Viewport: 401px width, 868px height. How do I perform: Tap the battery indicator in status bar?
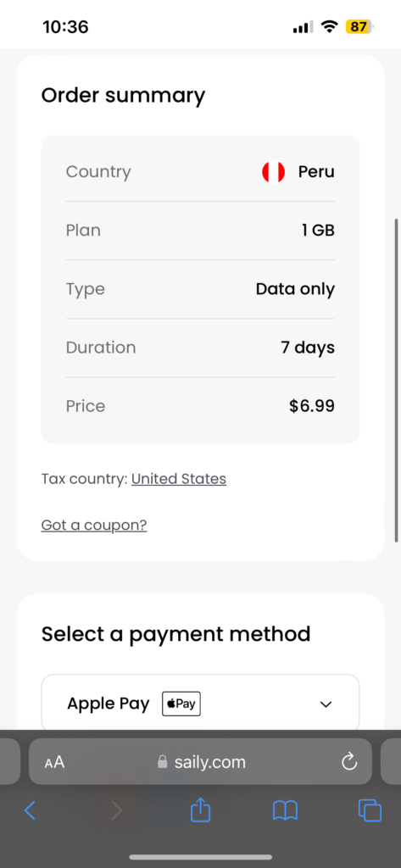click(360, 26)
